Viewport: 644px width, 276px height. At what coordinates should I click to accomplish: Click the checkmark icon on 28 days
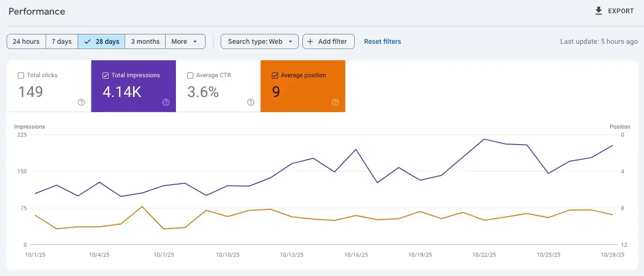pos(87,41)
